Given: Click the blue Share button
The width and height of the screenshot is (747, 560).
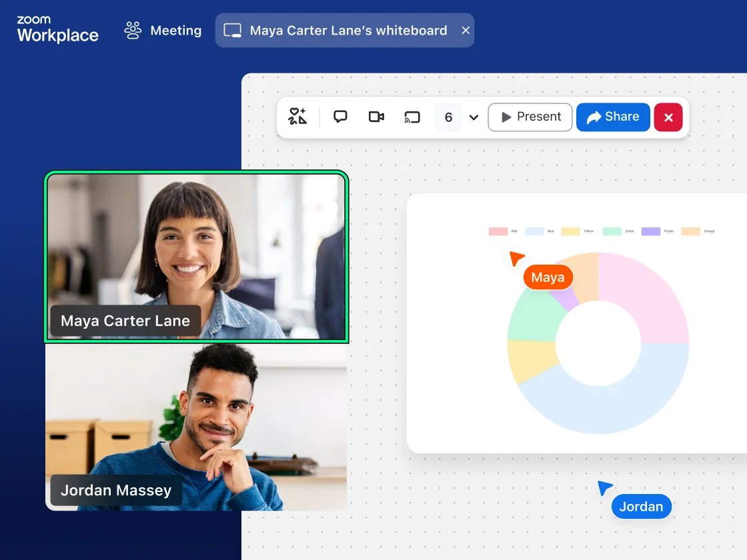Looking at the screenshot, I should [613, 117].
